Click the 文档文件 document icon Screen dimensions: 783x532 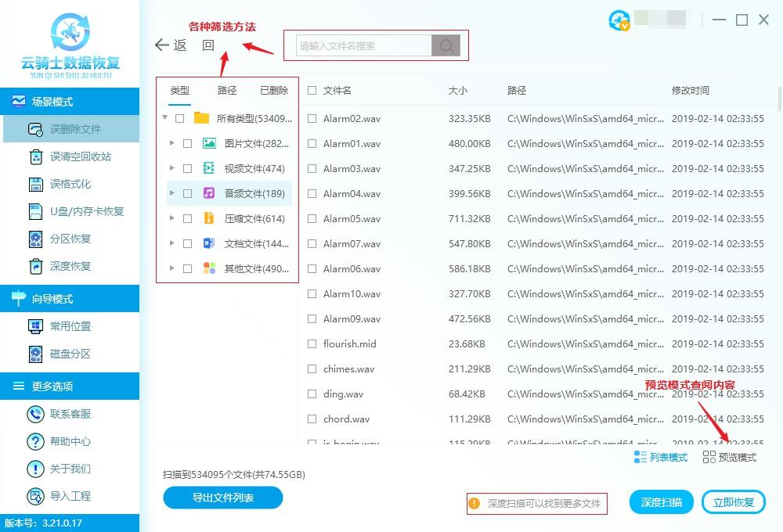click(x=209, y=243)
